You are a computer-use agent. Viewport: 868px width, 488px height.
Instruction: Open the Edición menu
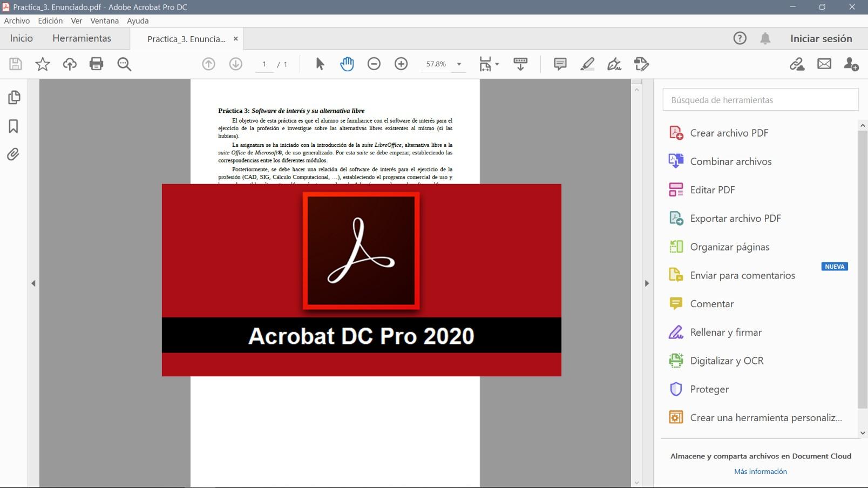[x=50, y=21]
